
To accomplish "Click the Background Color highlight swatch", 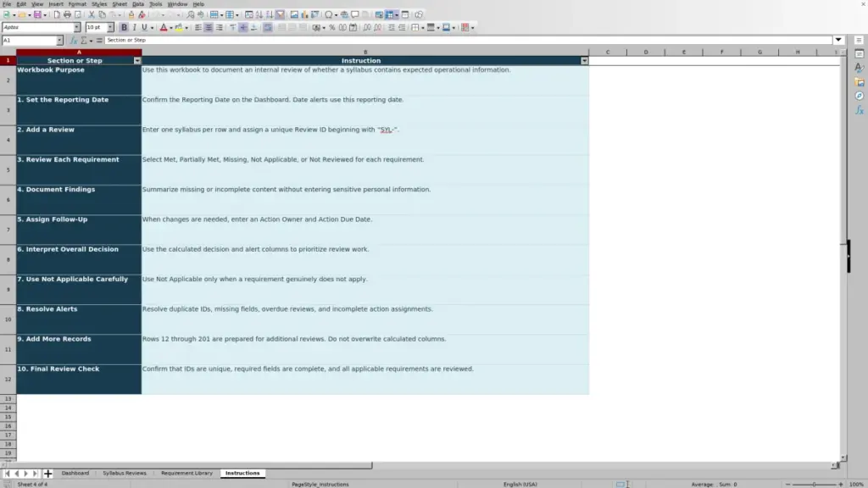I will pos(179,27).
